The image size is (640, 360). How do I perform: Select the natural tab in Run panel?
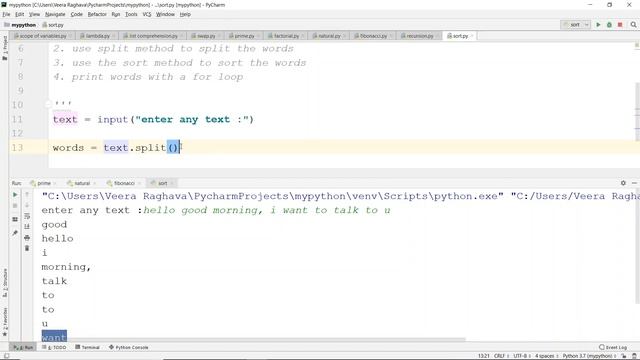[81, 183]
